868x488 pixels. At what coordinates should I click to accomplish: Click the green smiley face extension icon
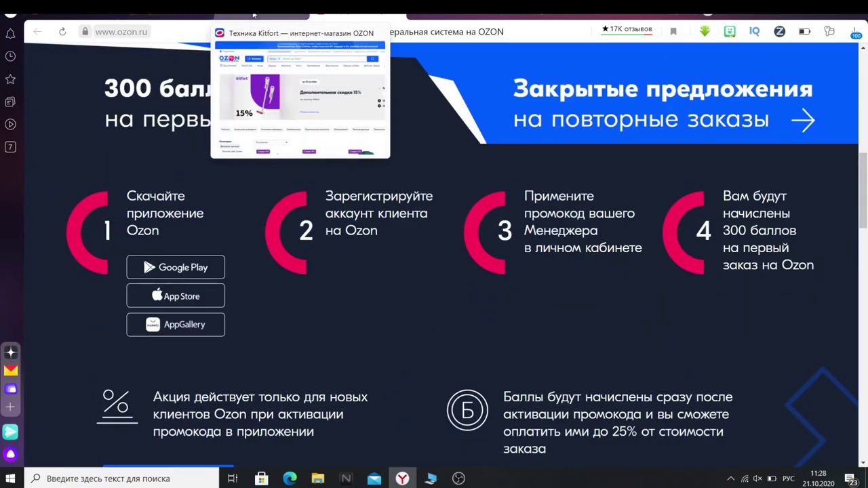click(x=730, y=32)
